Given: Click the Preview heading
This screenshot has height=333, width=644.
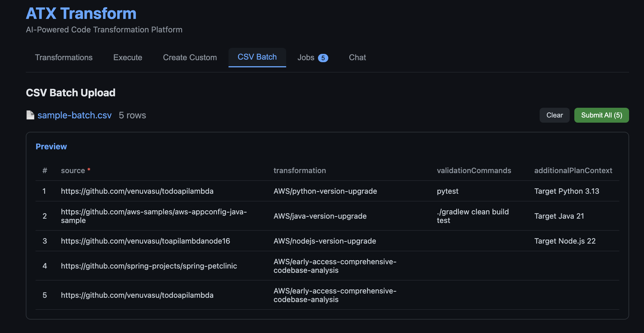Looking at the screenshot, I should tap(51, 146).
